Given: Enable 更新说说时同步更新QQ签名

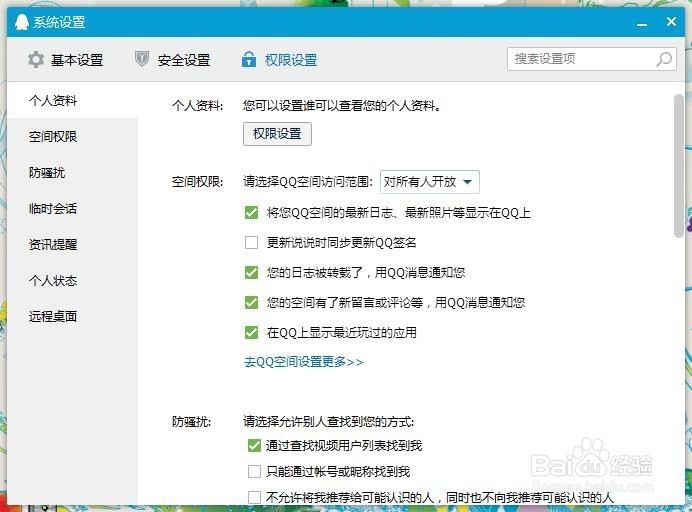Looking at the screenshot, I should 252,242.
